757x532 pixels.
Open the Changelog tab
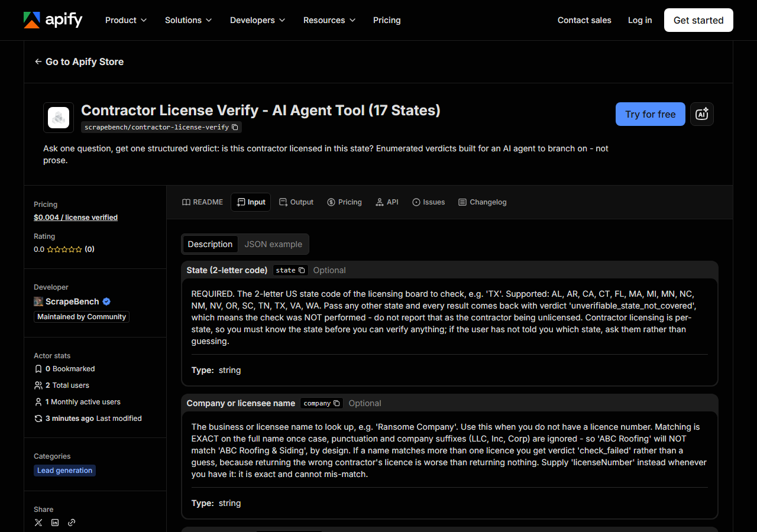point(482,202)
